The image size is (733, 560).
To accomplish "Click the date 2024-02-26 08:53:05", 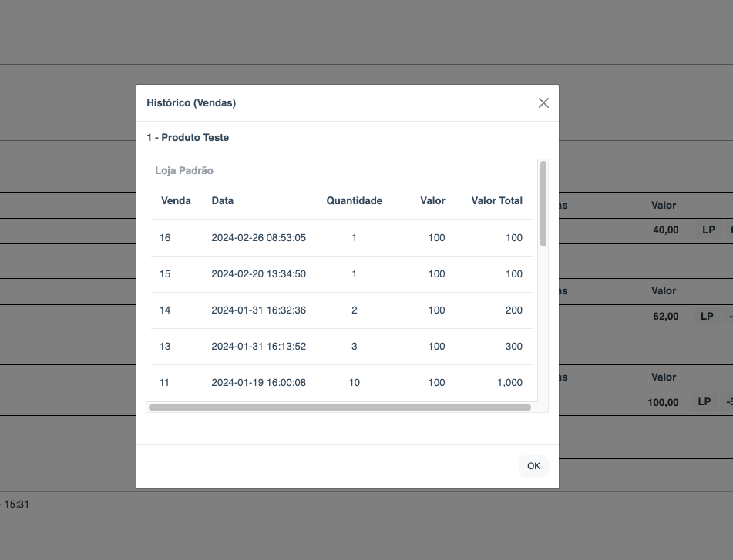I will 258,238.
